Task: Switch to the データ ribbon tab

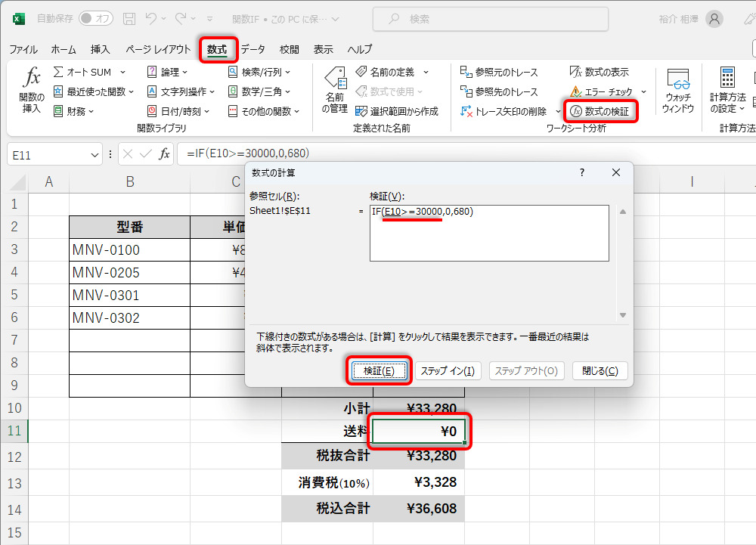Action: point(253,49)
